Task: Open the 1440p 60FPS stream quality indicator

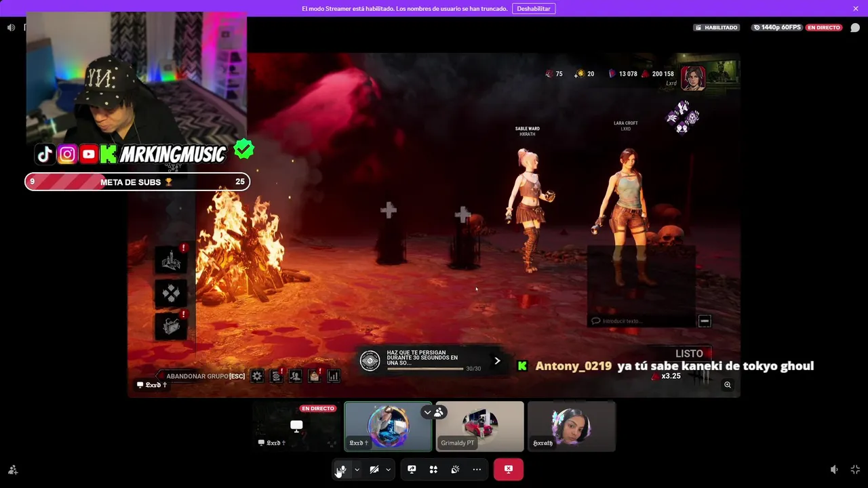Action: click(x=777, y=28)
